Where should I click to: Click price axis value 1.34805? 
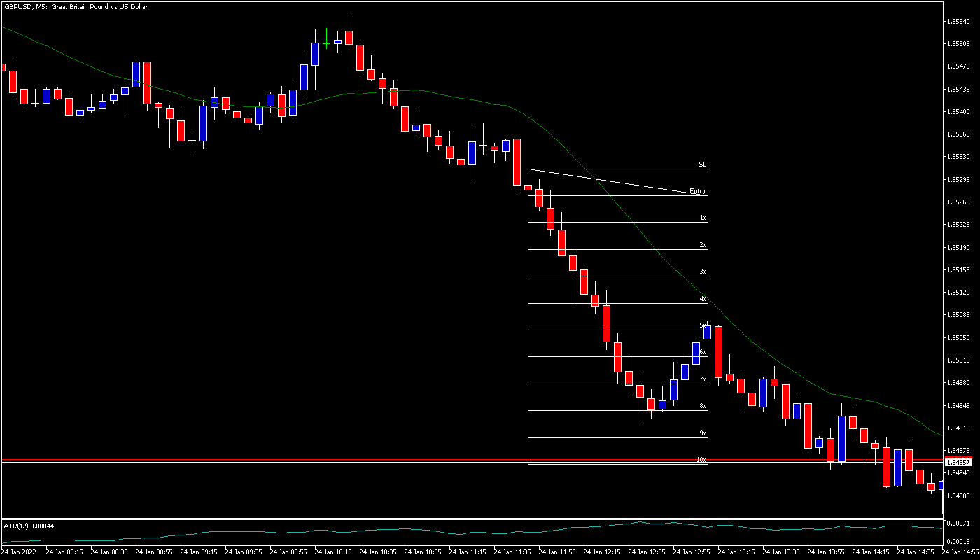(959, 496)
